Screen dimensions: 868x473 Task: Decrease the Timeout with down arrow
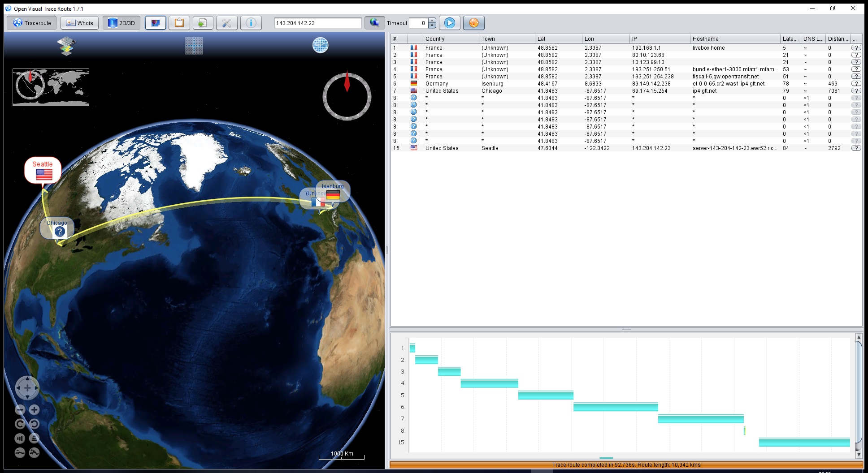432,26
